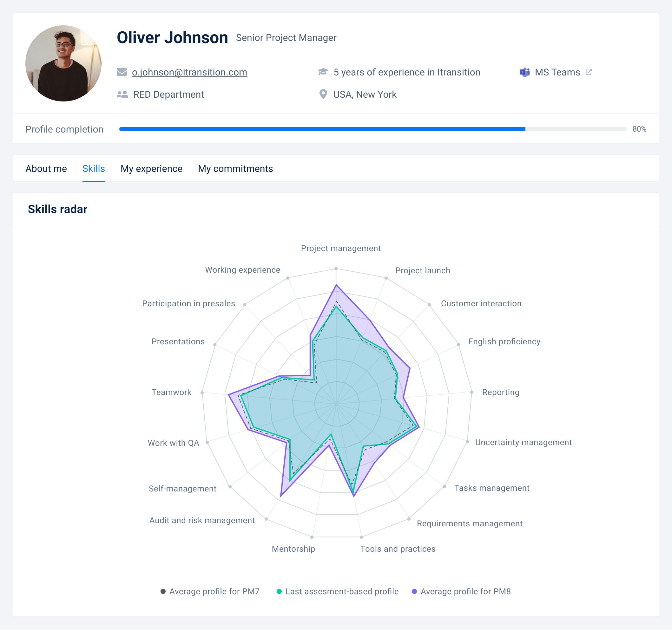672x630 pixels.
Task: Open the o.johnson@itransition.com email link
Action: [x=189, y=72]
